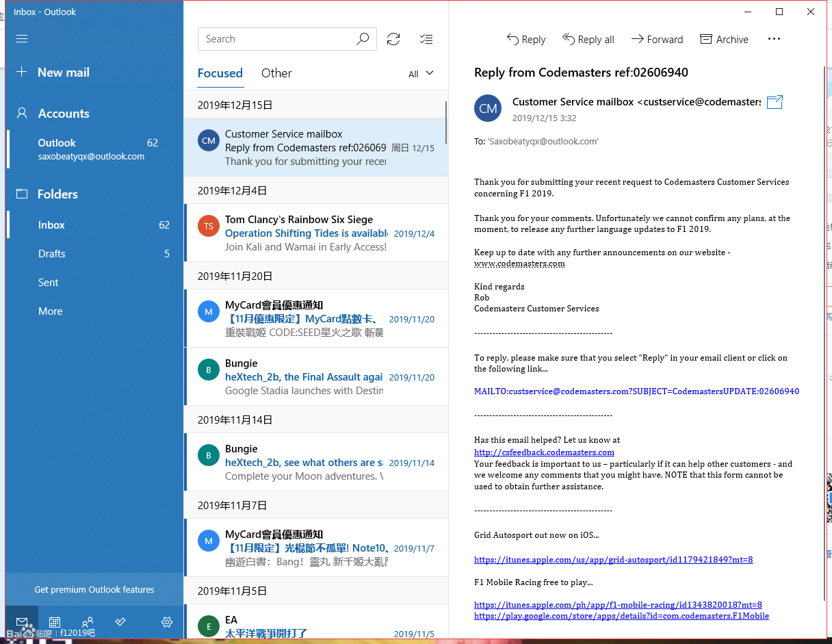
Task: Open Bungie Final Assault email
Action: (x=316, y=376)
